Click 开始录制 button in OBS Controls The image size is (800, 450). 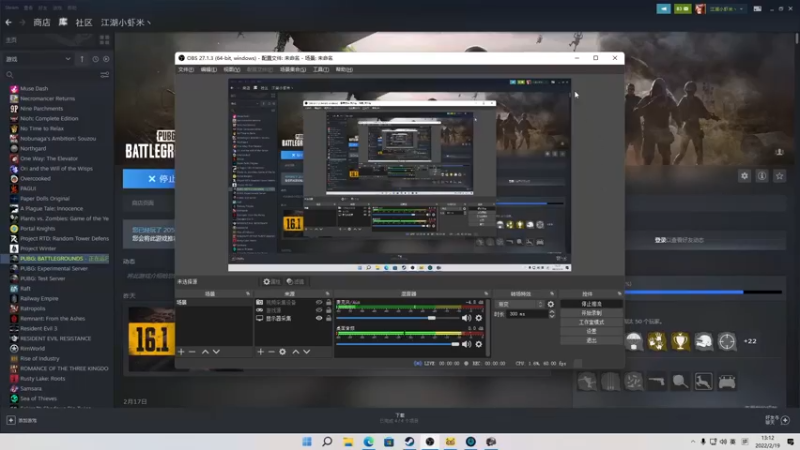(x=591, y=313)
